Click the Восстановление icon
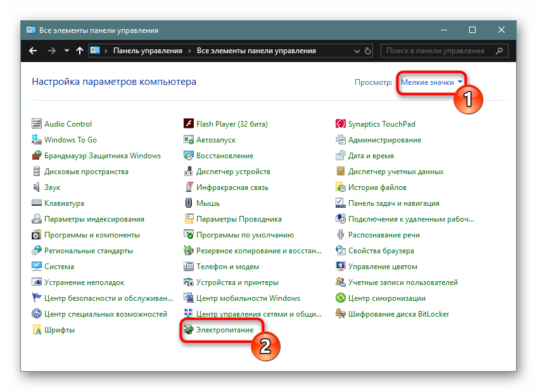537x392 pixels. (x=188, y=155)
